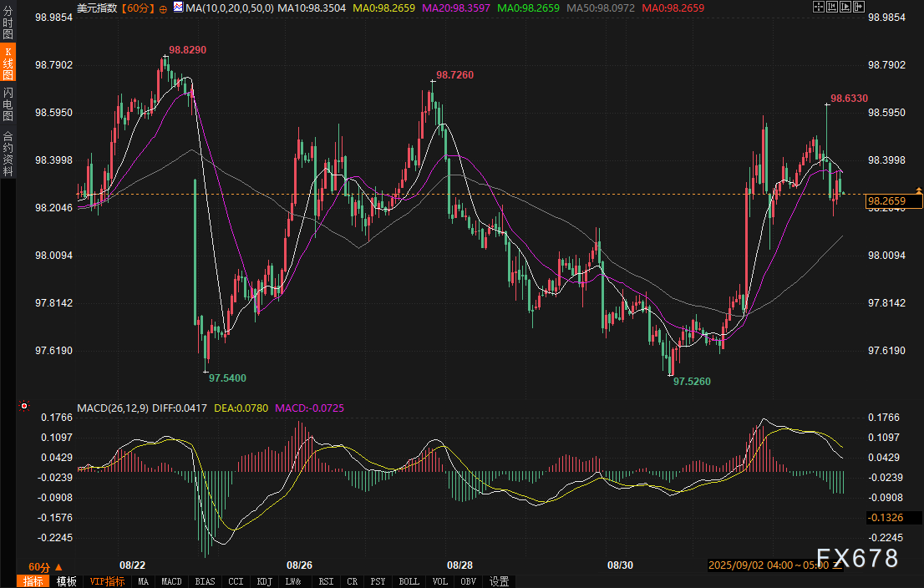Open the 闪电图 sidebar tab
This screenshot has width=924, height=588.
tap(8, 104)
